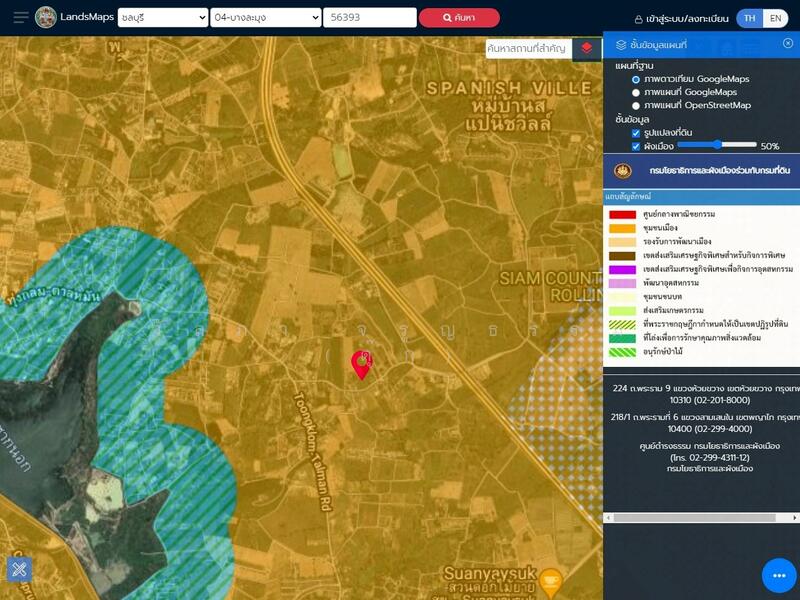Close the map layers panel

pyautogui.click(x=788, y=43)
